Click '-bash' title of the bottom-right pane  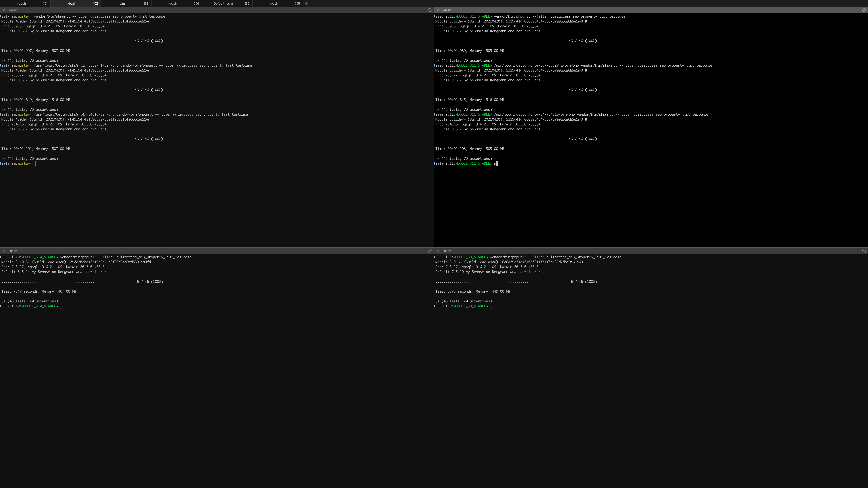pyautogui.click(x=447, y=251)
